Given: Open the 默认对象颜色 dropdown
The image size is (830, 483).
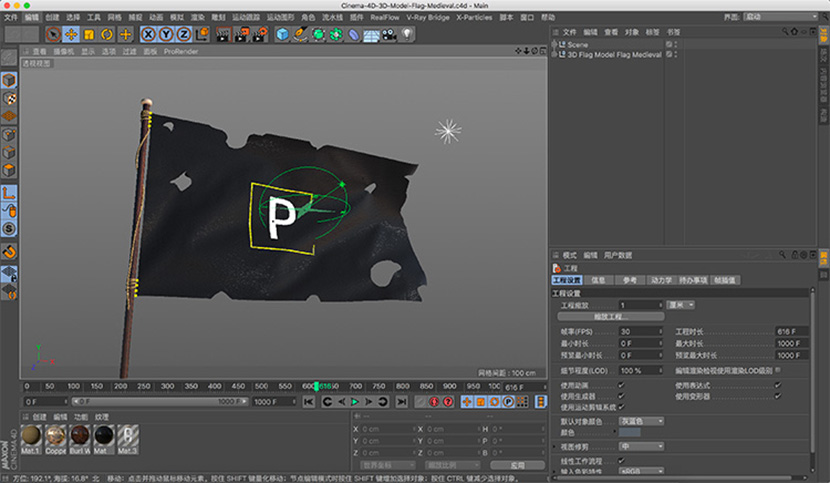Looking at the screenshot, I should tap(641, 421).
